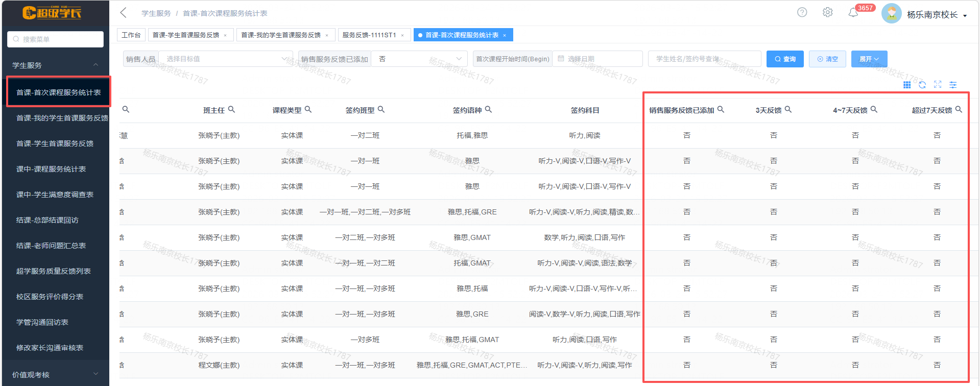Open notifications bell with 3657 badge
The image size is (980, 386).
pyautogui.click(x=853, y=13)
